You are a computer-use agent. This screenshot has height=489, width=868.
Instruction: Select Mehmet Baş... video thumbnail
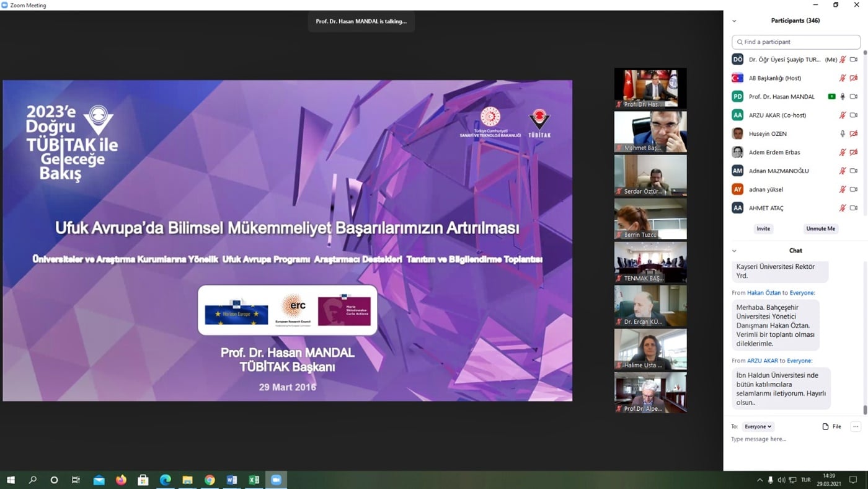(x=650, y=132)
